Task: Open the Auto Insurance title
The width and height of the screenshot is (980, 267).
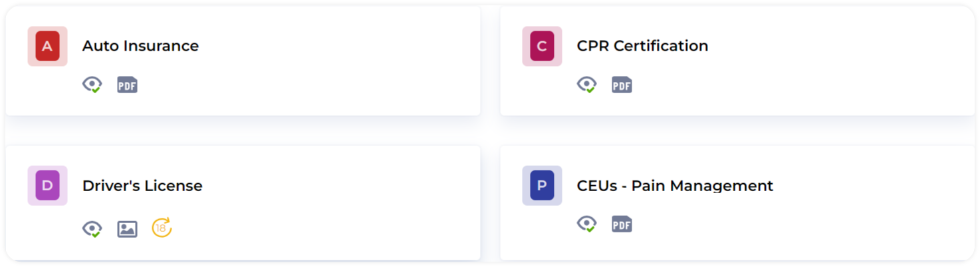Action: (x=140, y=46)
